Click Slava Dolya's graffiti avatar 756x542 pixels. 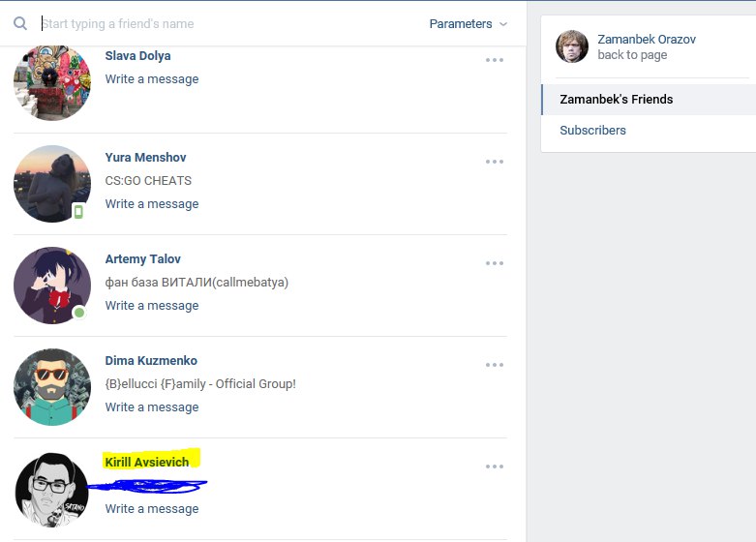coord(52,82)
